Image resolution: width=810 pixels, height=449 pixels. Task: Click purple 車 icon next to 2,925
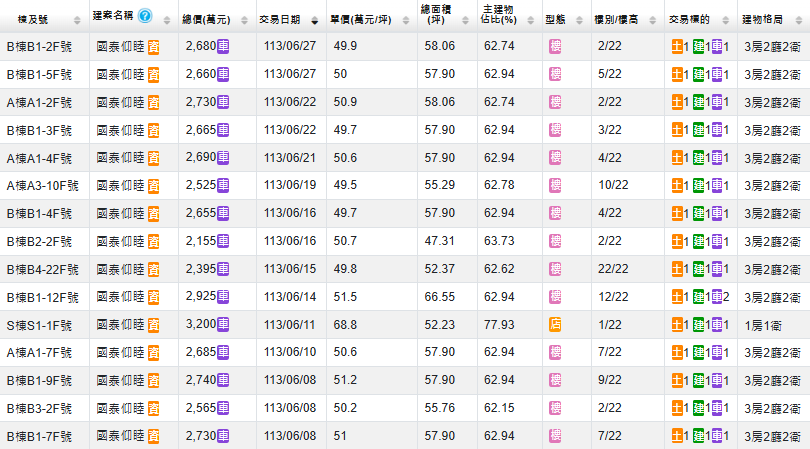[223, 297]
